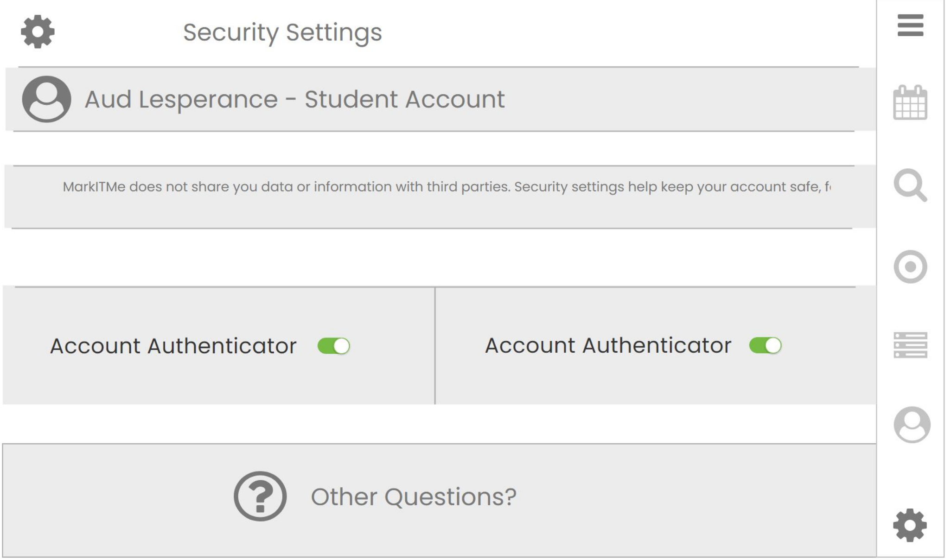
Task: Click the blank area beneath the privacy notice
Action: [436, 257]
